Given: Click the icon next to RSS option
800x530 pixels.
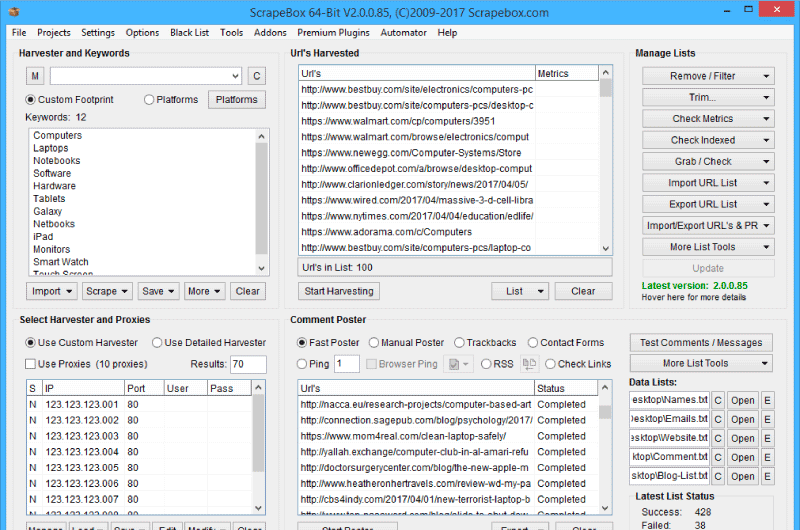Looking at the screenshot, I should click(x=529, y=364).
